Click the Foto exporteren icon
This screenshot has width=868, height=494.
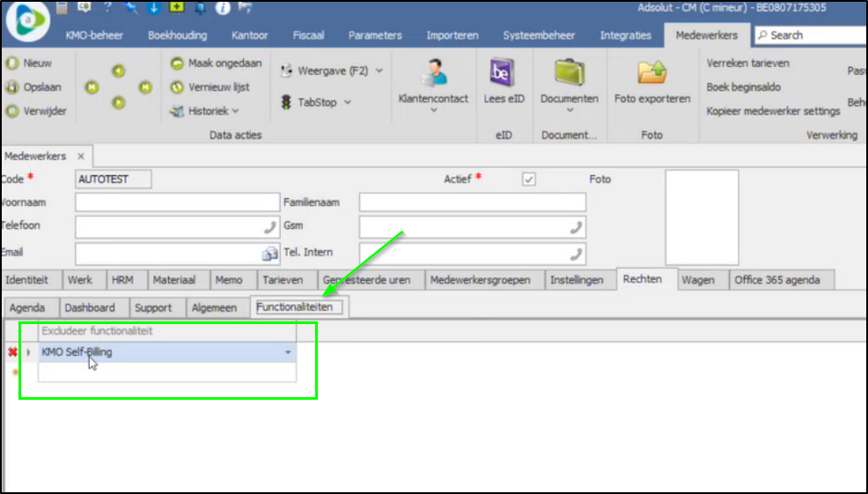point(651,72)
